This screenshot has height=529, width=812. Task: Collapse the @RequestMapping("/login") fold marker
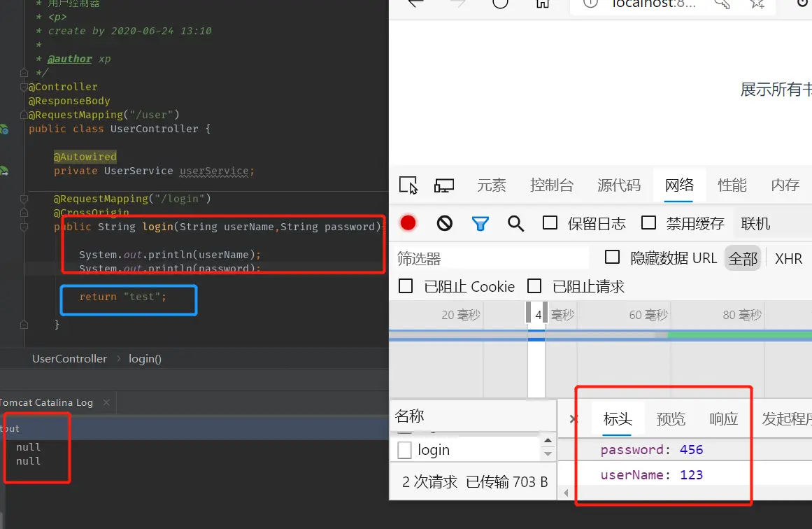[x=24, y=199]
